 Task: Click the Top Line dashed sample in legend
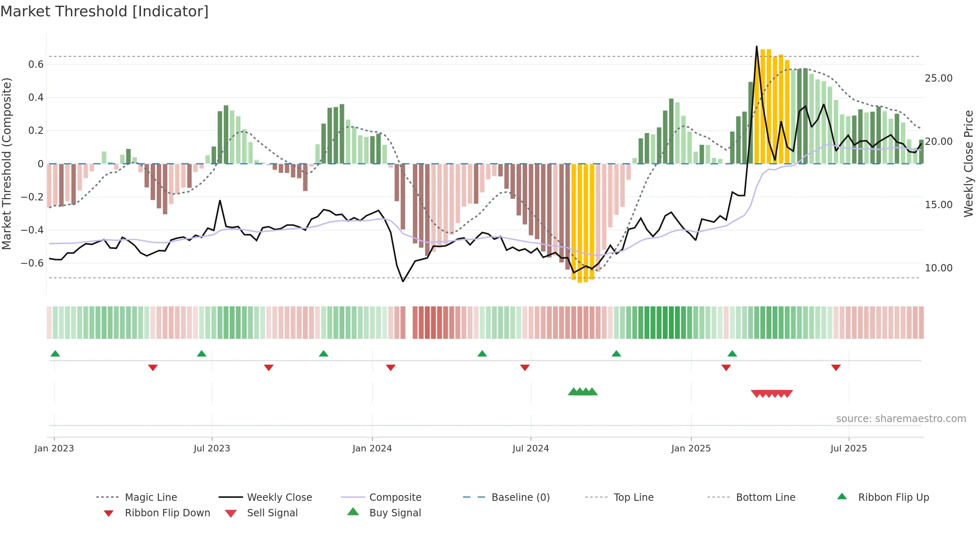pyautogui.click(x=596, y=497)
